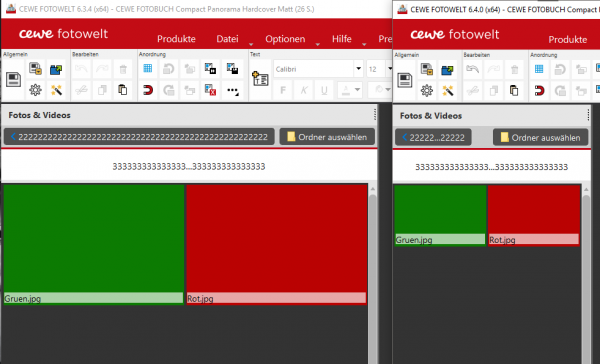The image size is (600, 364).
Task: Click the export blue folder icon in right window
Action: point(447,70)
